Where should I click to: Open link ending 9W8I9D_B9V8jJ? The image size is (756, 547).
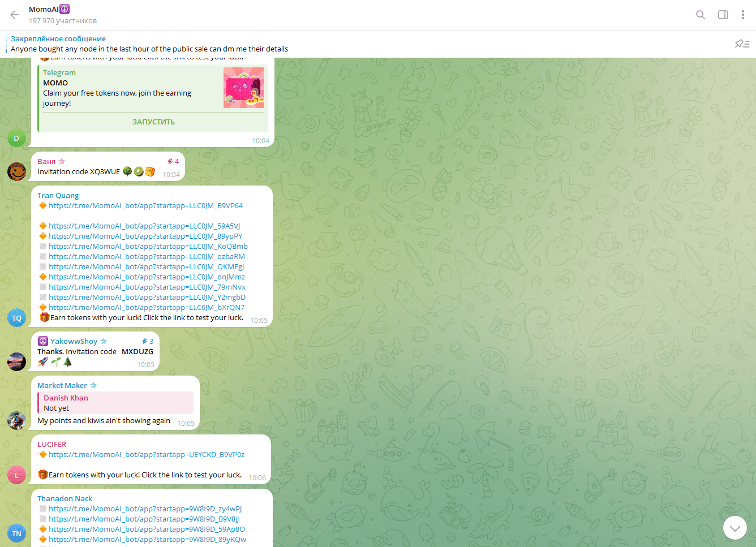tap(144, 519)
